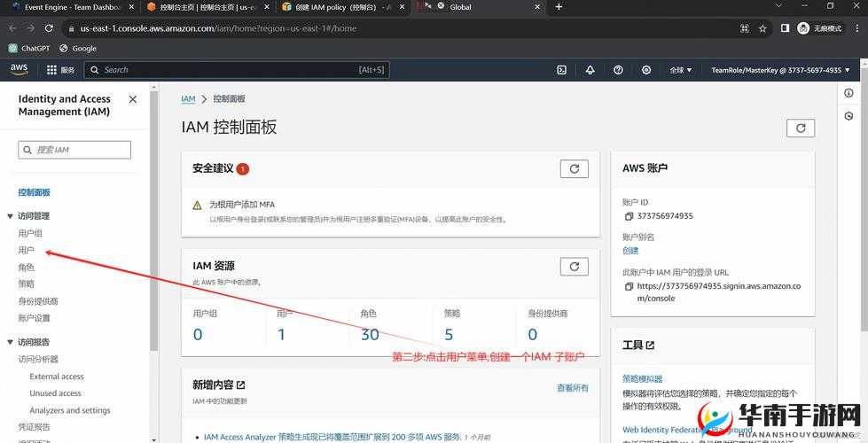Click the 角色 count 30
Screen dimensions: 868x443
370,334
